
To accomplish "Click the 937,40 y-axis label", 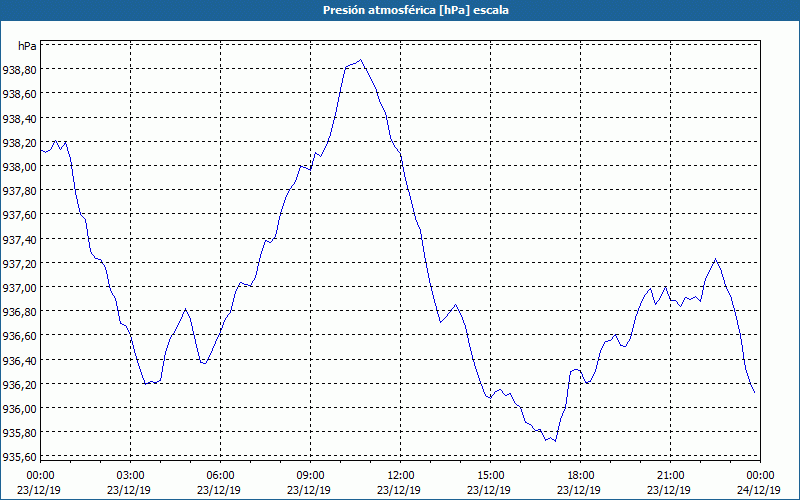I will [x=19, y=240].
